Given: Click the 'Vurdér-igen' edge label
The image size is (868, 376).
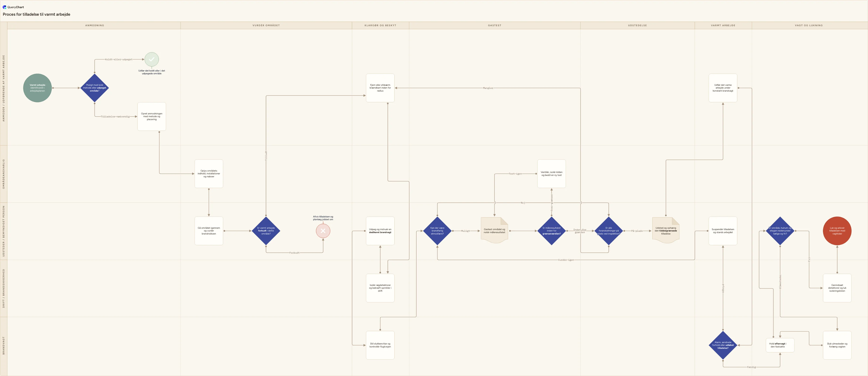Looking at the screenshot, I should click(566, 260).
